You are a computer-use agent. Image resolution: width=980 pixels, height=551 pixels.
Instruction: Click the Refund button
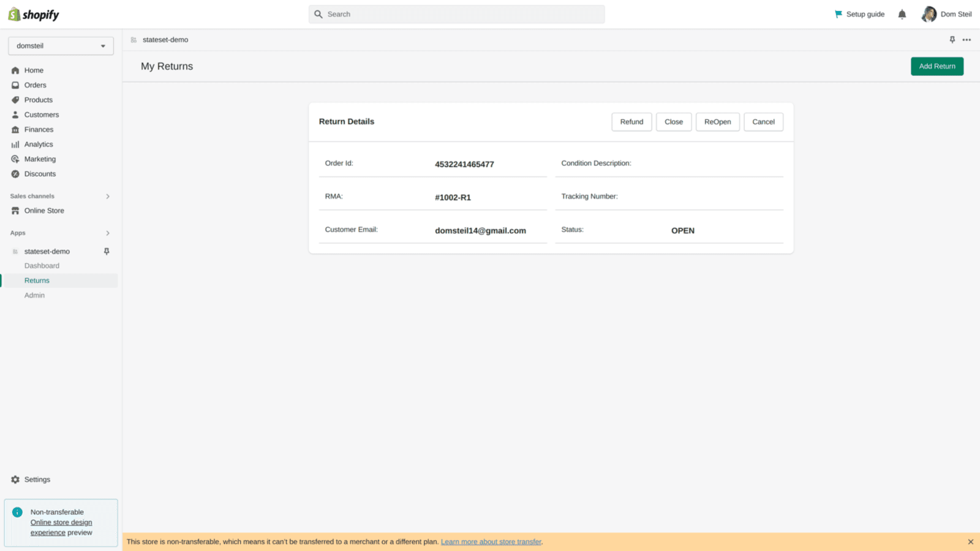631,122
